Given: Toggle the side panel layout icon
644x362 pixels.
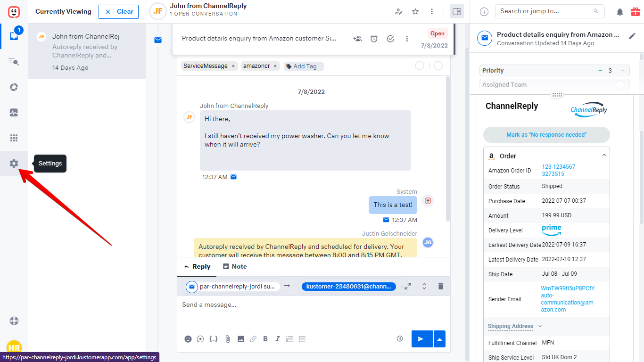Looking at the screenshot, I should point(457,11).
